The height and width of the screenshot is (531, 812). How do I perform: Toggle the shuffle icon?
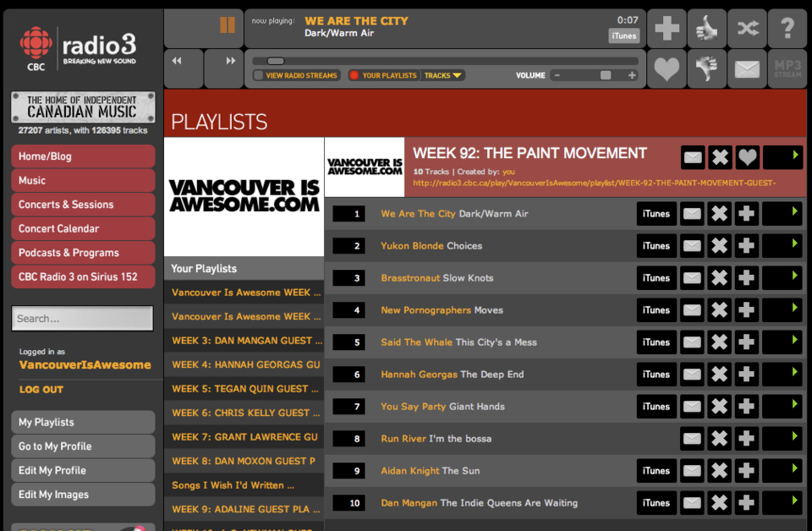point(747,28)
